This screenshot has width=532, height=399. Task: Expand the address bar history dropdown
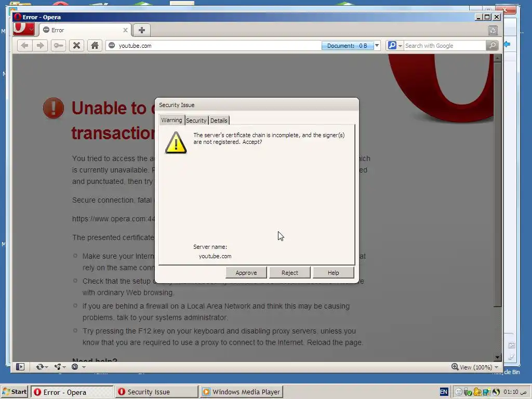pyautogui.click(x=377, y=46)
